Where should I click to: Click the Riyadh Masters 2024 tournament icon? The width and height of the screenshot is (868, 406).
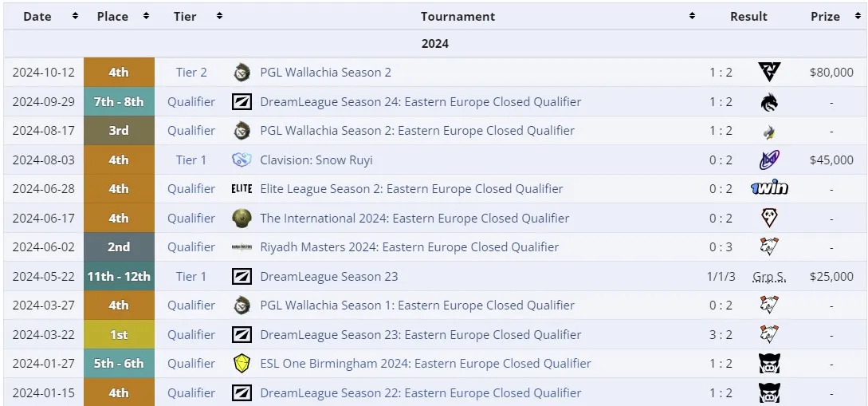242,247
